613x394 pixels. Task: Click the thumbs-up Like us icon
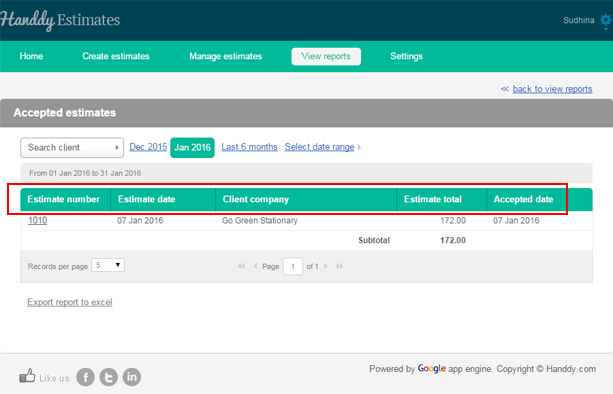pos(27,376)
